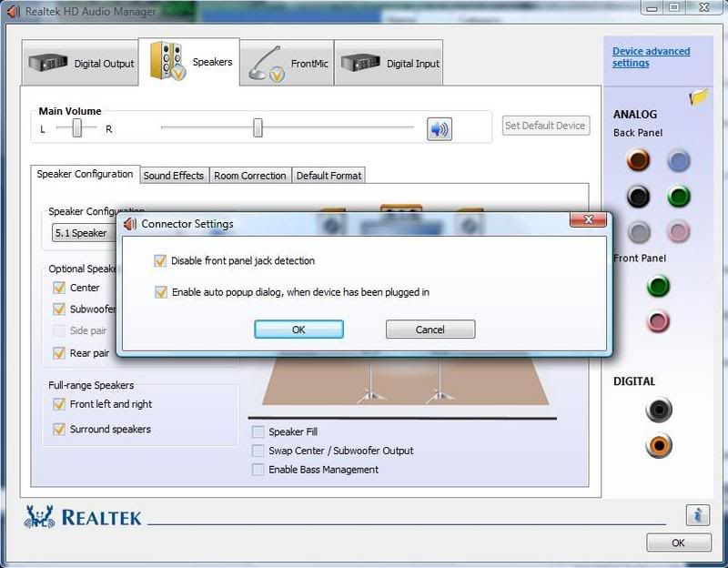Viewport: 728px width, 568px height.
Task: Open the 5.1 Speaker configuration dropdown
Action: coord(84,233)
